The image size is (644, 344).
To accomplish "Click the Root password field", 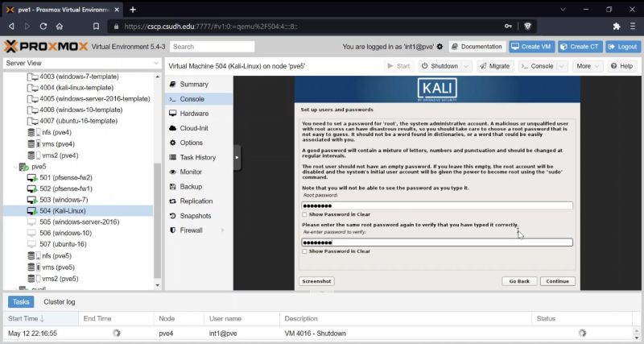I will pos(437,206).
